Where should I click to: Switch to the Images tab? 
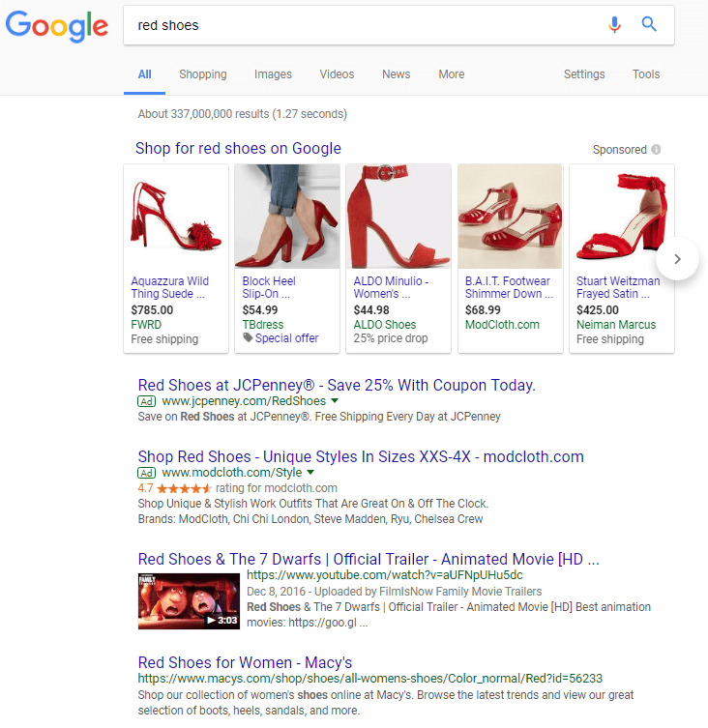pos(273,74)
